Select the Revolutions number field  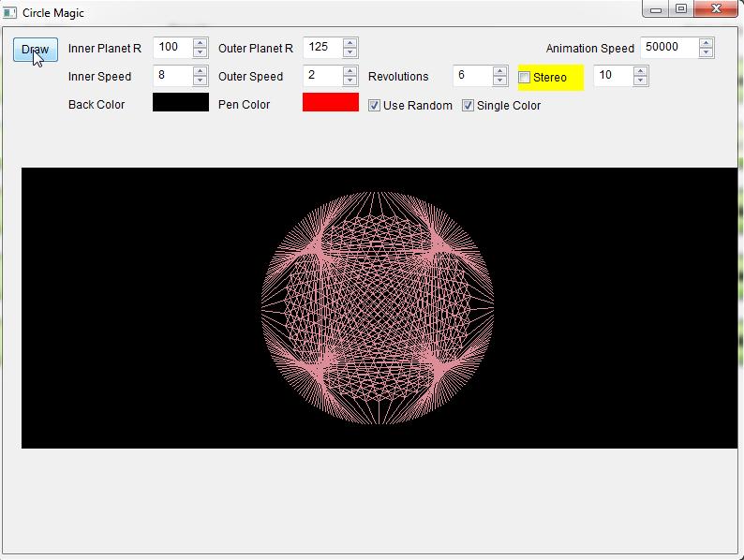(x=472, y=76)
